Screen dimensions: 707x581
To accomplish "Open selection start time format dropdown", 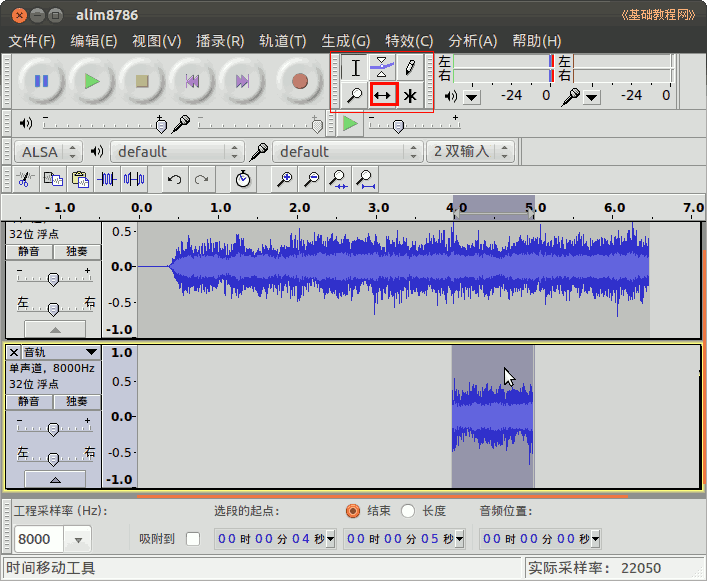I will click(x=331, y=538).
